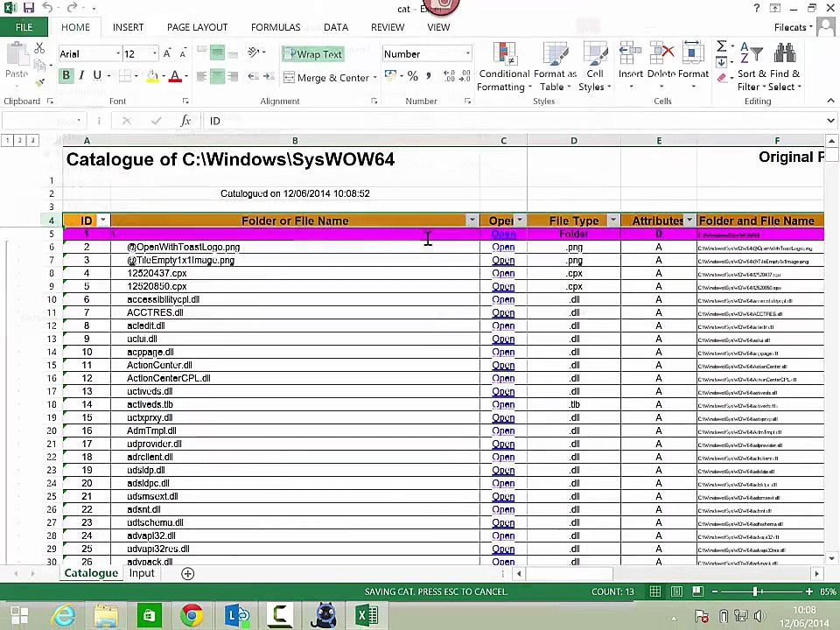
Task: Click the Redo arrow icon
Action: [73, 8]
